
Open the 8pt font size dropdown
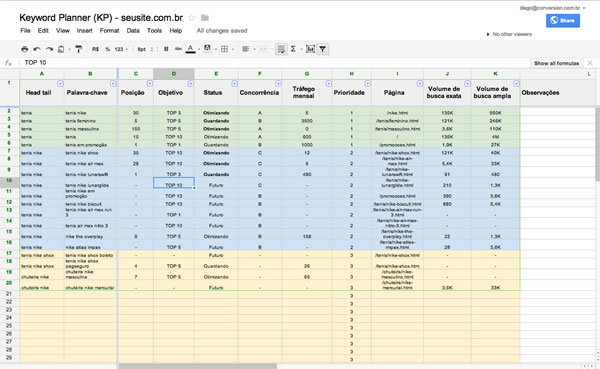[145, 49]
